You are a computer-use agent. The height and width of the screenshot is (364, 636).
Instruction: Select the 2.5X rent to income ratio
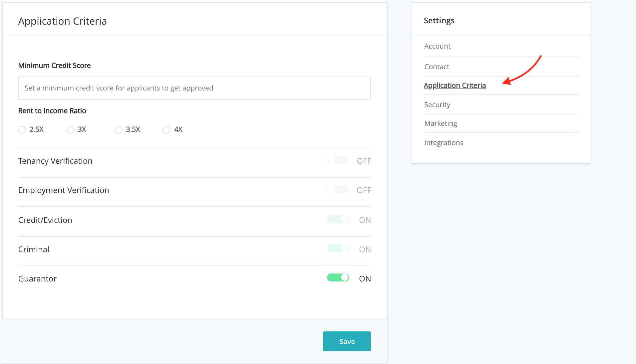[22, 130]
